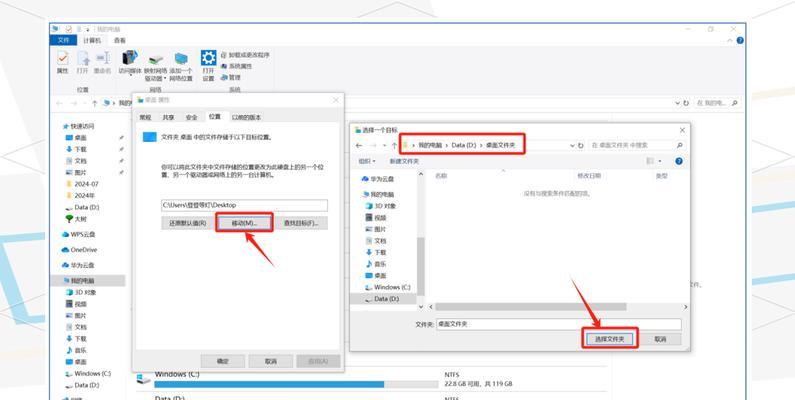Click Data (D:) breadcrumb in folder picker

464,145
